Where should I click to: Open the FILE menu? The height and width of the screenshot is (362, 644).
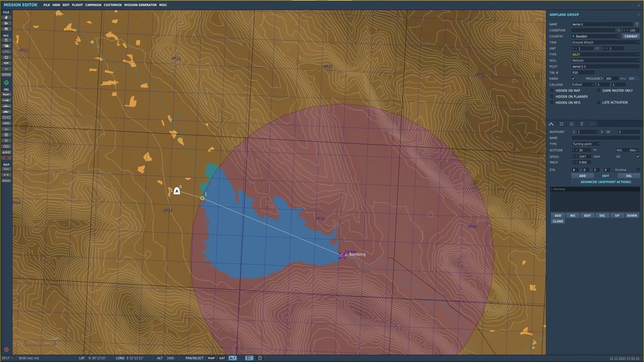[x=46, y=5]
